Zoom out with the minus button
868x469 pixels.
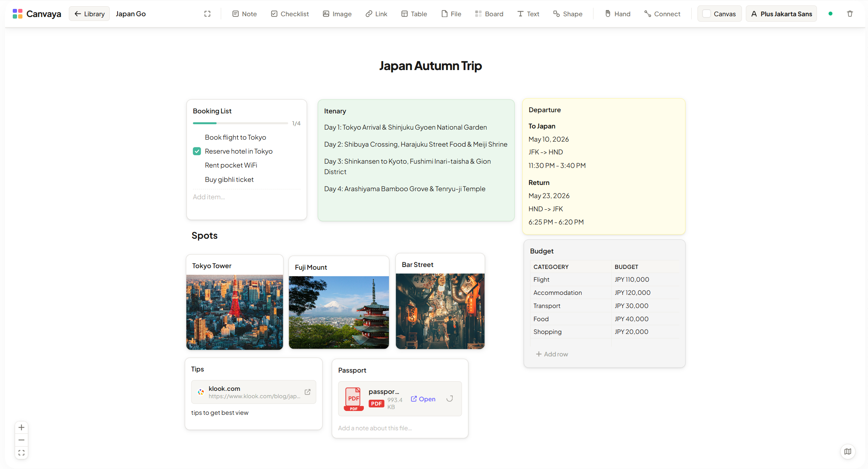tap(22, 440)
